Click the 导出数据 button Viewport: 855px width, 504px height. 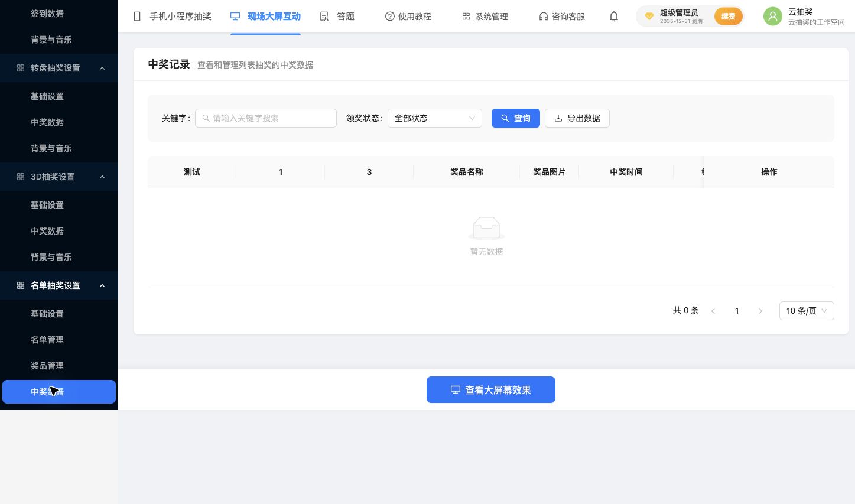(577, 118)
